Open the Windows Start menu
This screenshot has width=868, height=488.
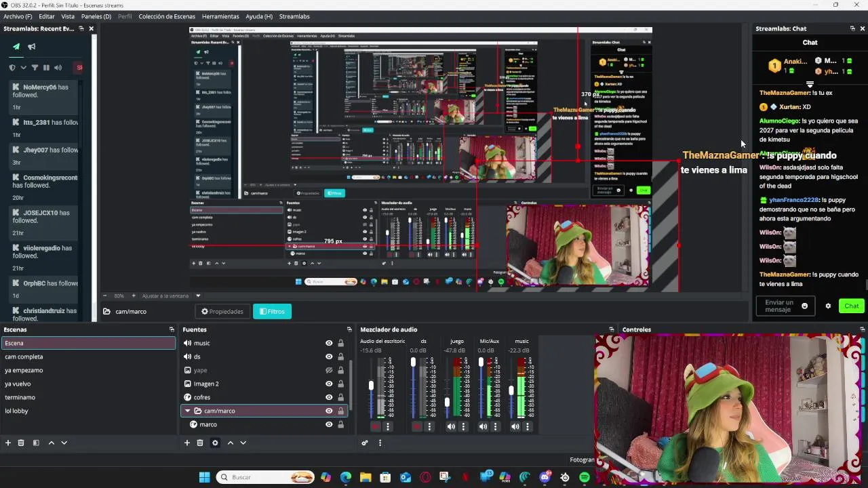pyautogui.click(x=204, y=477)
